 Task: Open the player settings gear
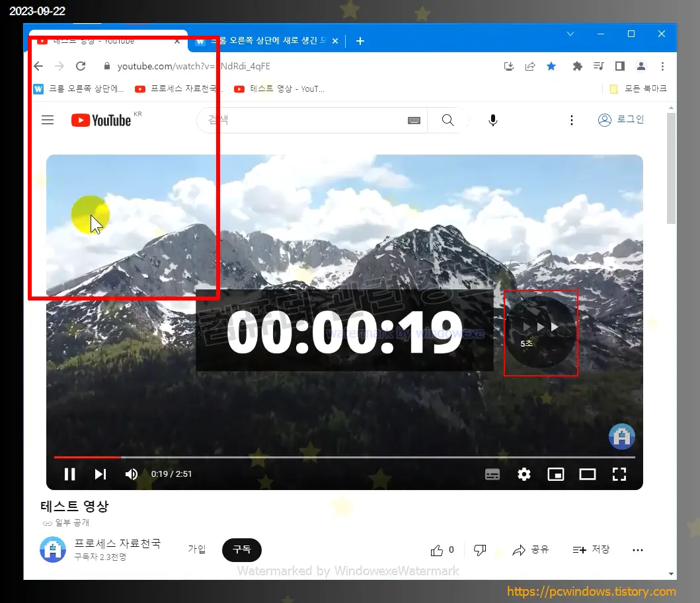(524, 474)
